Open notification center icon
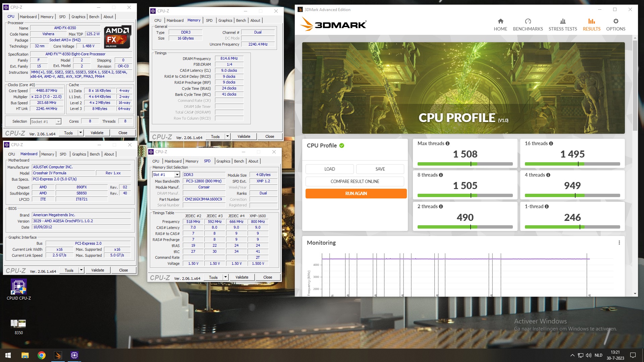 coord(633,355)
